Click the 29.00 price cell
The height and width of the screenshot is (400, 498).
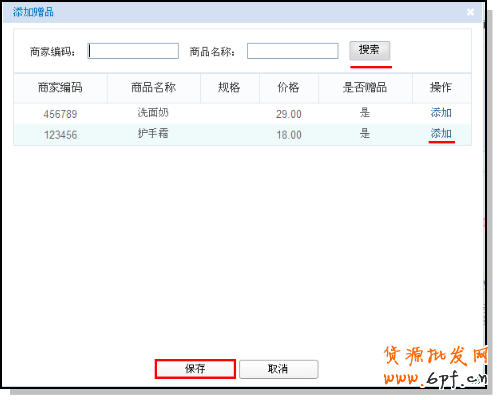click(289, 114)
